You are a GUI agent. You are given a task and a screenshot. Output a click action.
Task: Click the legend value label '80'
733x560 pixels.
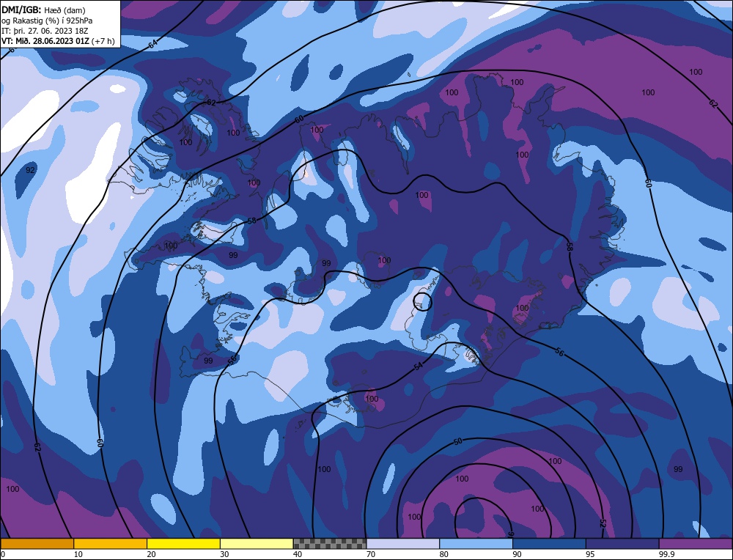[x=444, y=554]
